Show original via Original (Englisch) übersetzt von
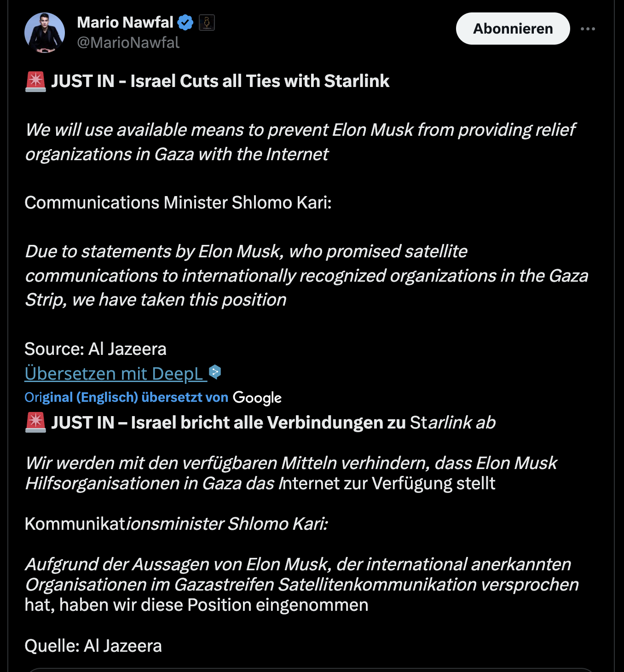624x672 pixels. pyautogui.click(x=126, y=397)
